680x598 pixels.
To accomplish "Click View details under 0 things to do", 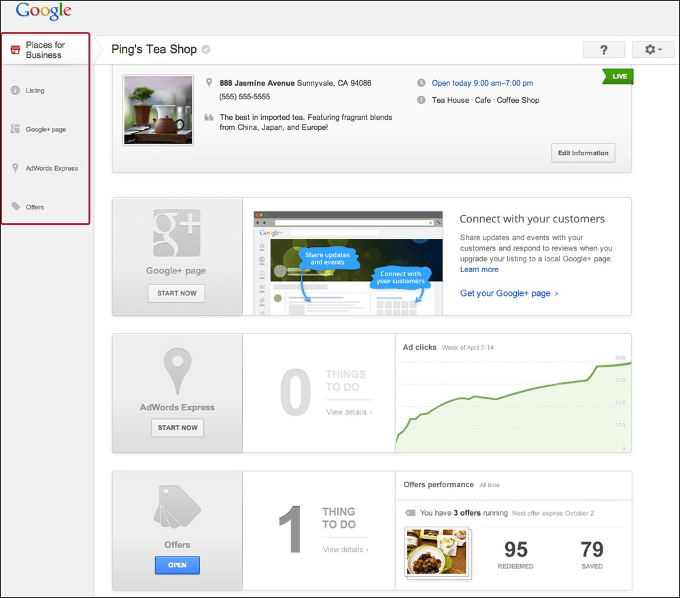I will coord(349,412).
